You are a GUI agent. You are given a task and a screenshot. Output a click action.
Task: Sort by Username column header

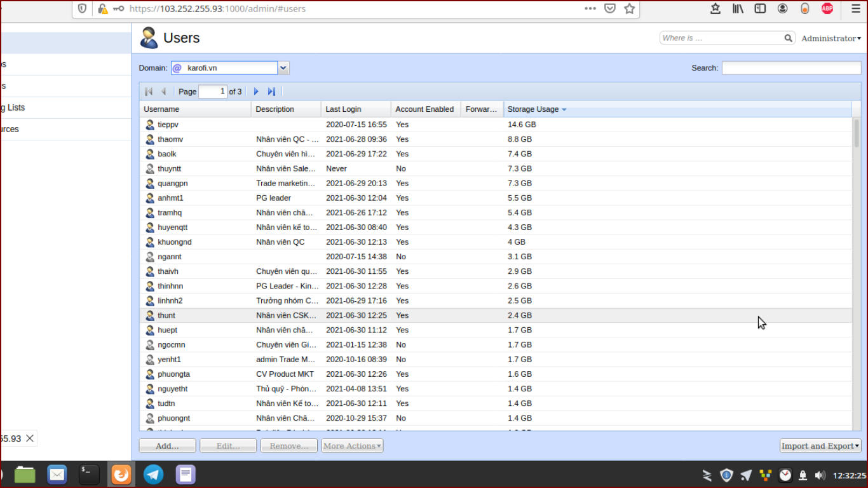pos(196,109)
